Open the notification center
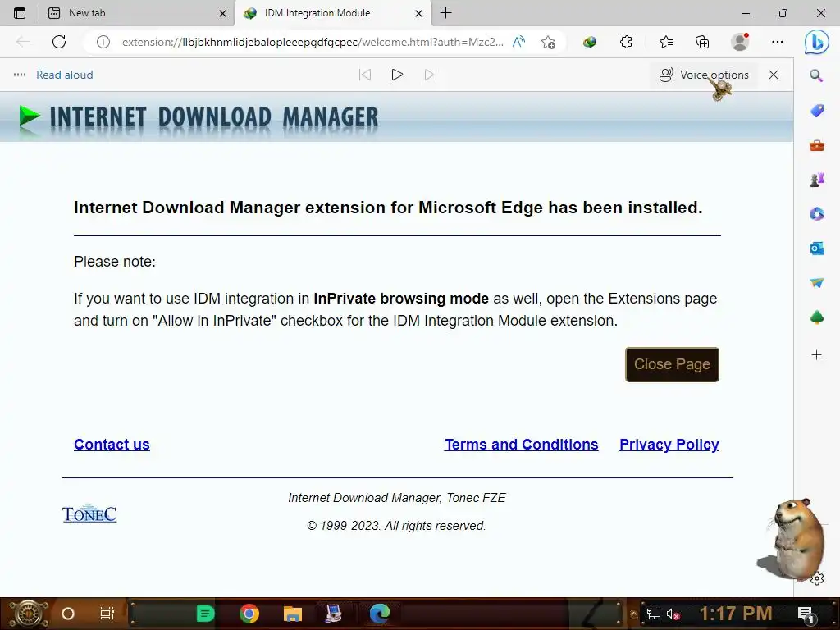Viewport: 840px width, 630px height. [806, 614]
